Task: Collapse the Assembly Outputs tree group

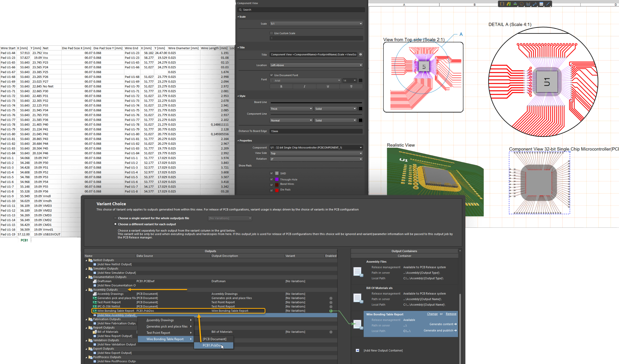Action: tap(86, 290)
